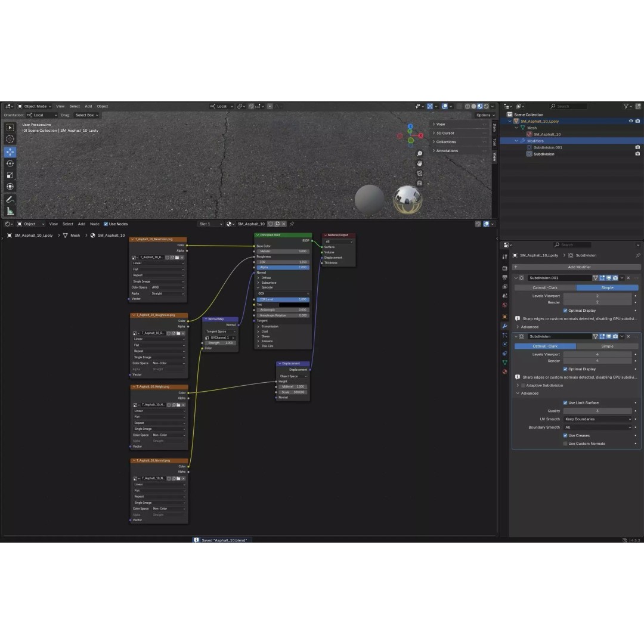Select the 3D Cursor tool
The width and height of the screenshot is (644, 644).
coord(10,139)
